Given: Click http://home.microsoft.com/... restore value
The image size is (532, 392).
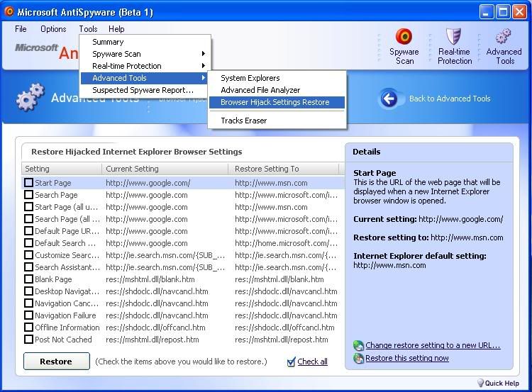Looking at the screenshot, I should coord(286,243).
